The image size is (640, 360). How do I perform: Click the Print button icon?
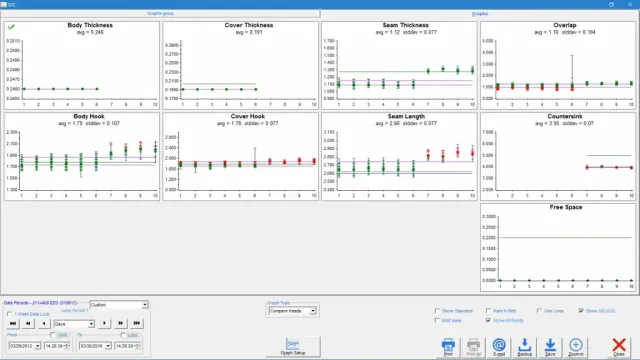tap(448, 345)
